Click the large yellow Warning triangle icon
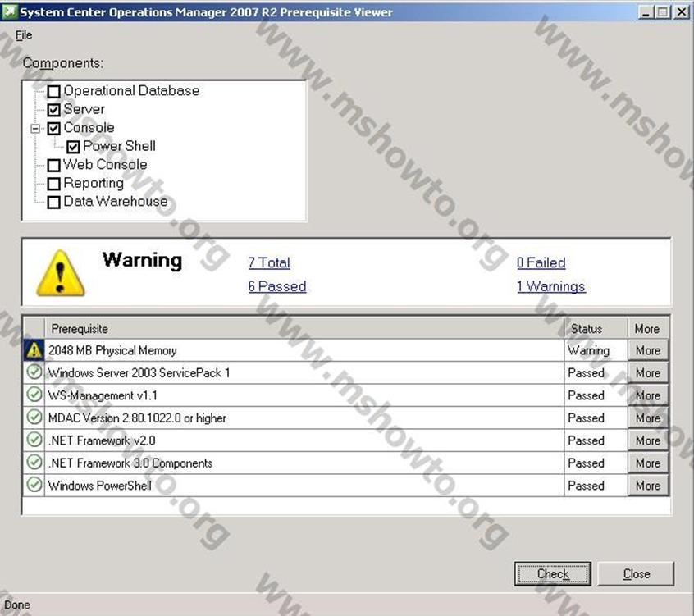The image size is (694, 616). [60, 273]
